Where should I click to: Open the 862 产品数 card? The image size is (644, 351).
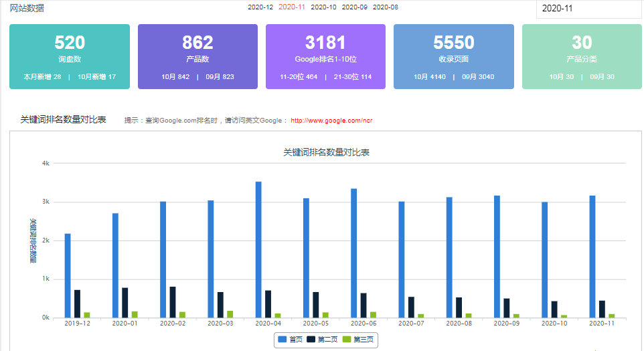[197, 57]
